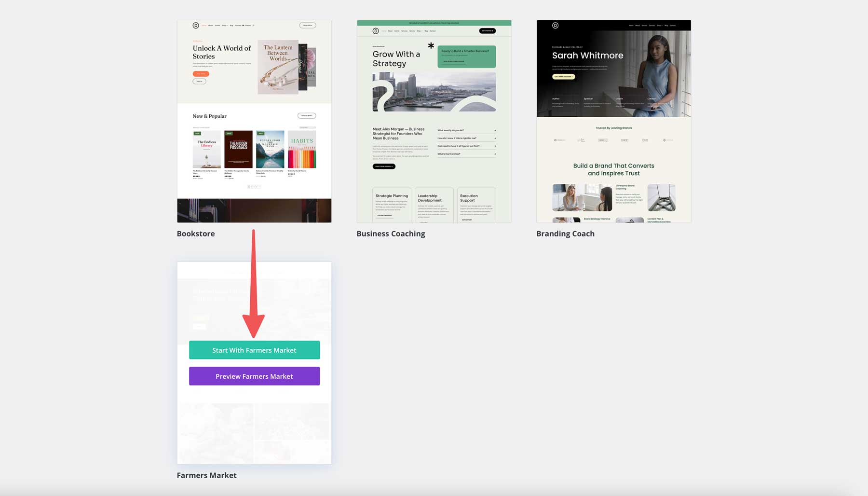This screenshot has width=868, height=496.
Task: Open the Shop dropdown in the Bookstore navbar
Action: [x=224, y=25]
